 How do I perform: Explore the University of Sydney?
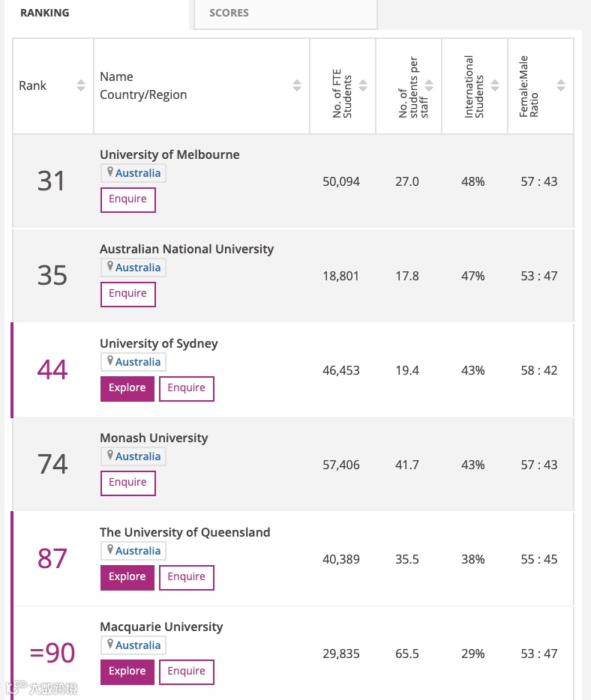coord(127,388)
